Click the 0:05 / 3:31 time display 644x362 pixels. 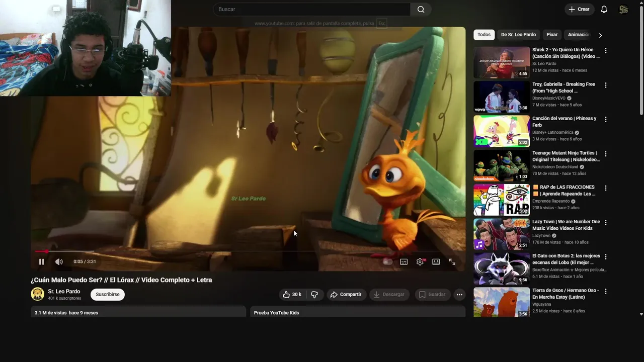(85, 261)
